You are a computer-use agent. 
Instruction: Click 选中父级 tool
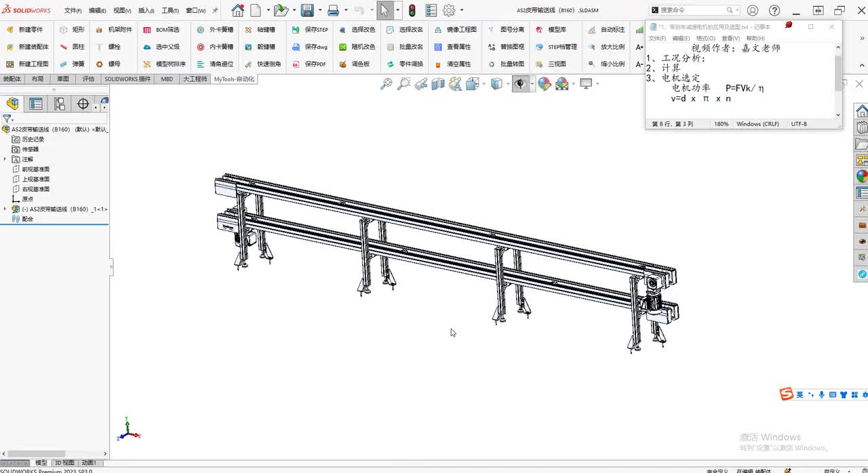[x=161, y=47]
